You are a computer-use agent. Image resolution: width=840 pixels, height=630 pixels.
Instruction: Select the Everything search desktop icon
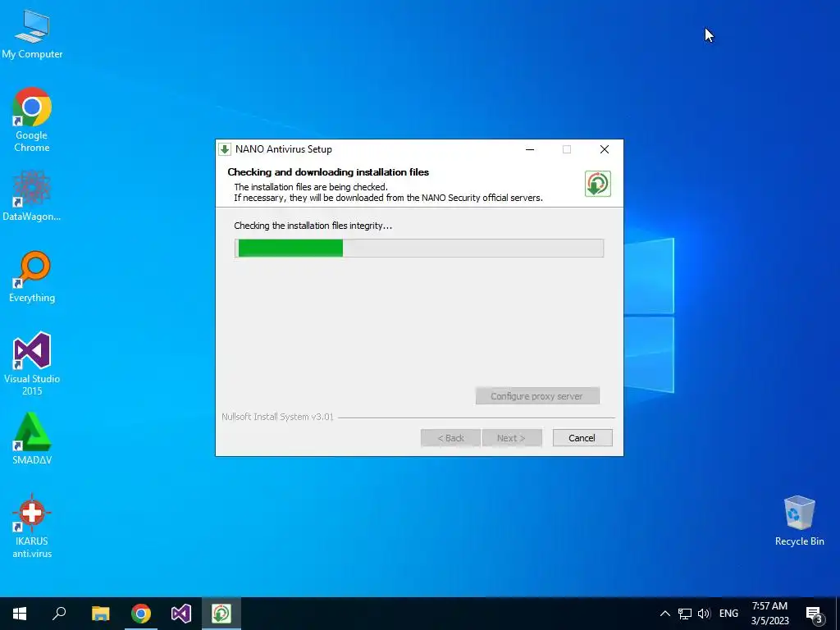coord(32,277)
